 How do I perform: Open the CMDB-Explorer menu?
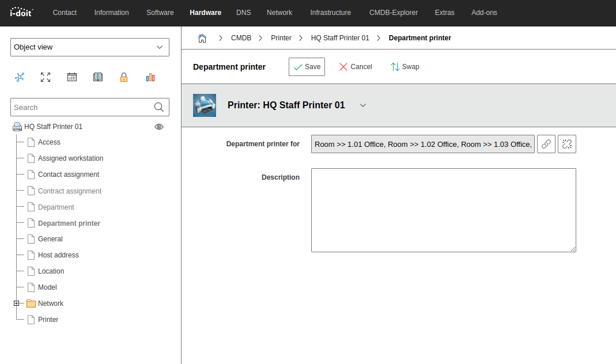click(x=394, y=13)
